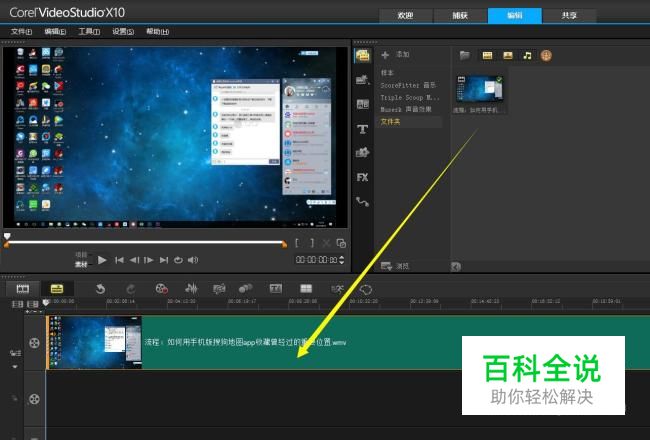Switch to the 共享 tab

pos(569,15)
